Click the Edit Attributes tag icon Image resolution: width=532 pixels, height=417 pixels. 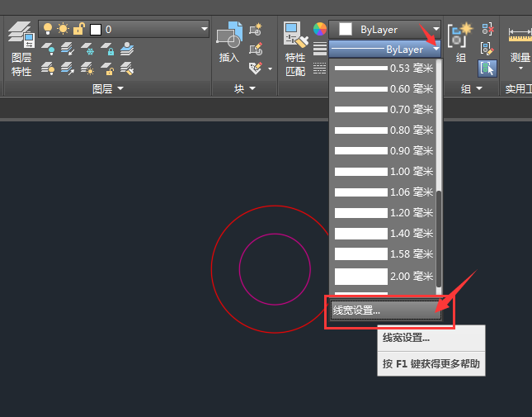[256, 69]
